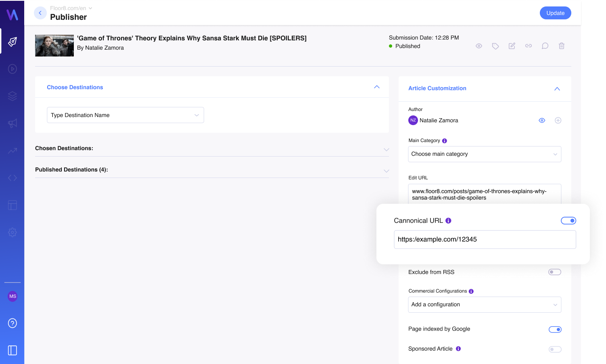Open the help question mark icon

click(13, 323)
